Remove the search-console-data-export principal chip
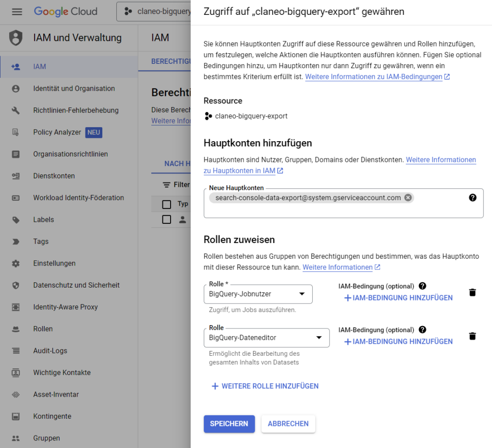Image resolution: width=492 pixels, height=448 pixels. [x=408, y=198]
